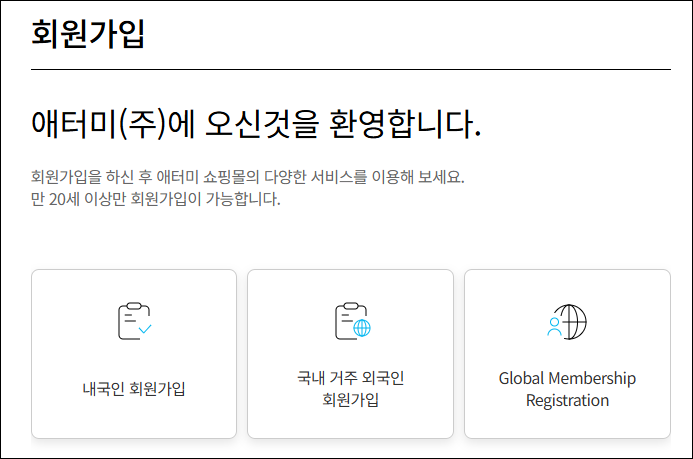
Task: Click the 회원가입을 하신 후 애터미 쇼핑몰 description line
Action: pos(248,177)
